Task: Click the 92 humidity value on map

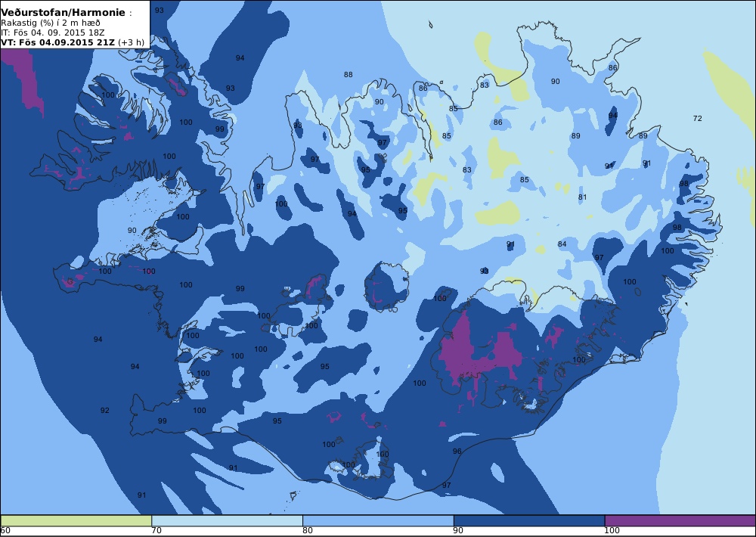Action: pos(104,411)
